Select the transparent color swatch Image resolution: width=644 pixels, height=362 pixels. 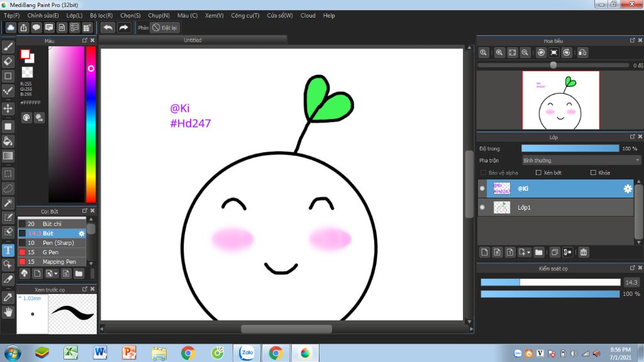(27, 72)
